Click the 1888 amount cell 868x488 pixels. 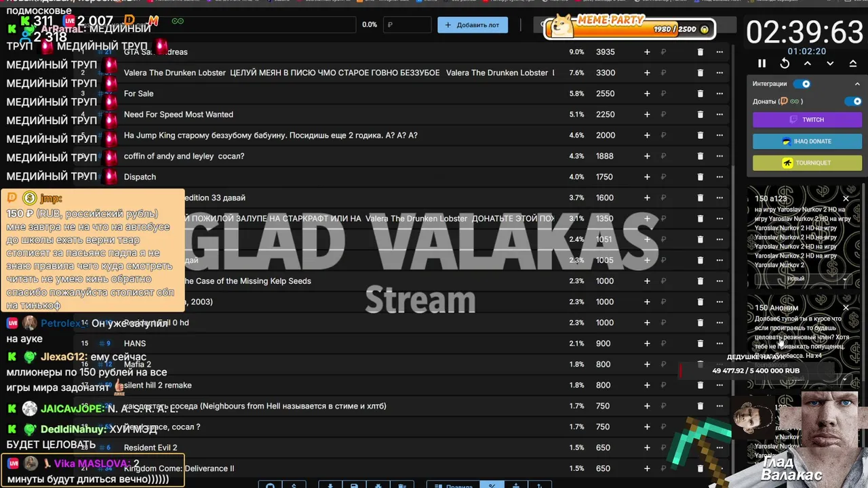[x=605, y=156]
